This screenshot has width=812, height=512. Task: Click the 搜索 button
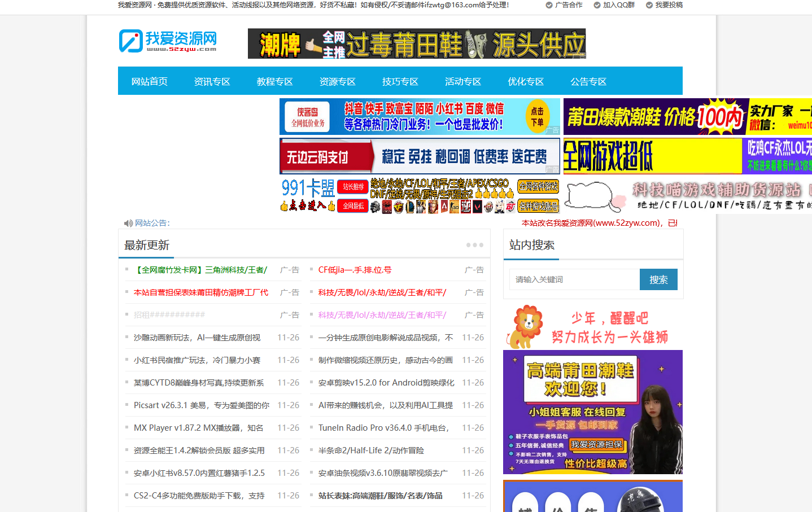tap(658, 279)
